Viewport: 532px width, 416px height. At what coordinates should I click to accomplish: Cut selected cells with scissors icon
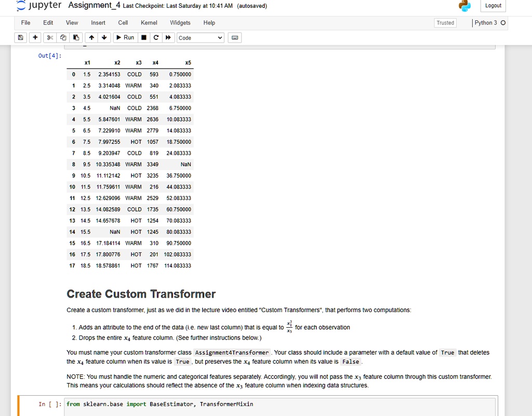point(50,37)
